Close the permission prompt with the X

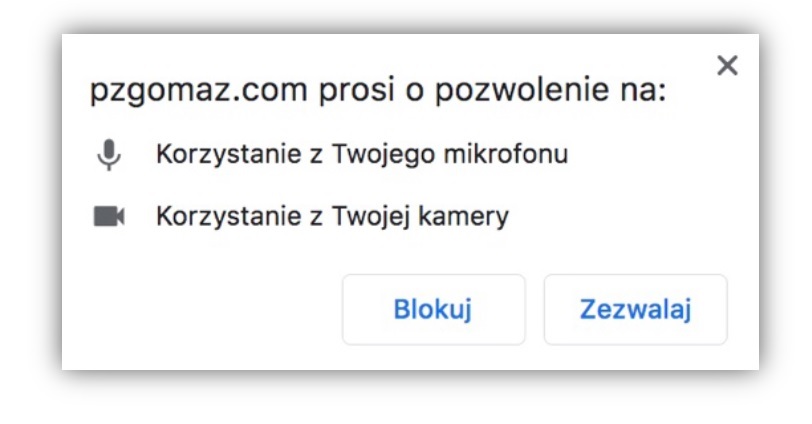727,67
